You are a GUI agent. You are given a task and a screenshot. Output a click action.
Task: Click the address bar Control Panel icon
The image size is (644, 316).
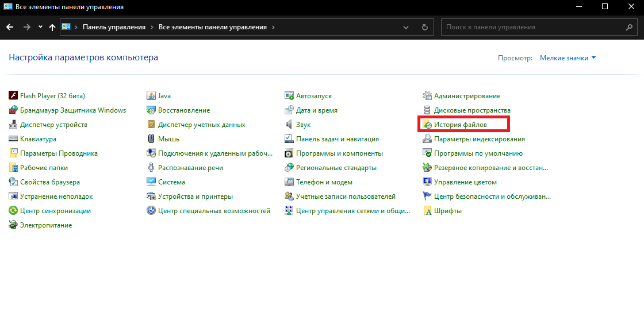click(x=66, y=26)
